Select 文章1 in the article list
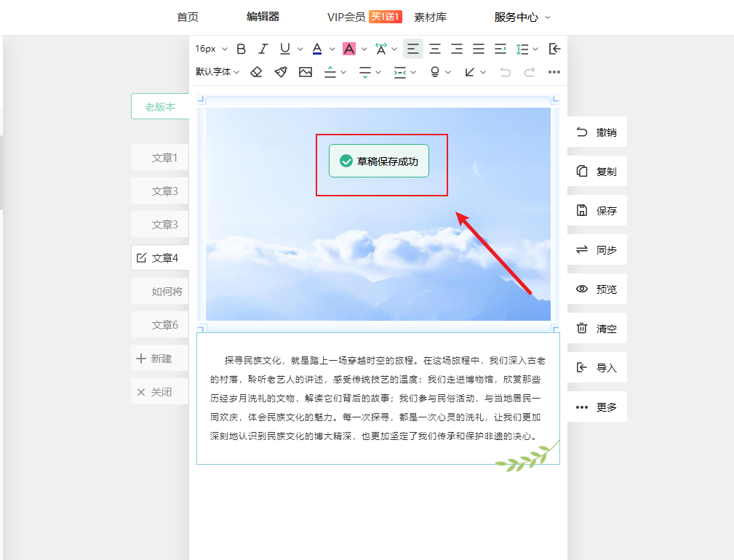The height and width of the screenshot is (560, 734). click(160, 158)
